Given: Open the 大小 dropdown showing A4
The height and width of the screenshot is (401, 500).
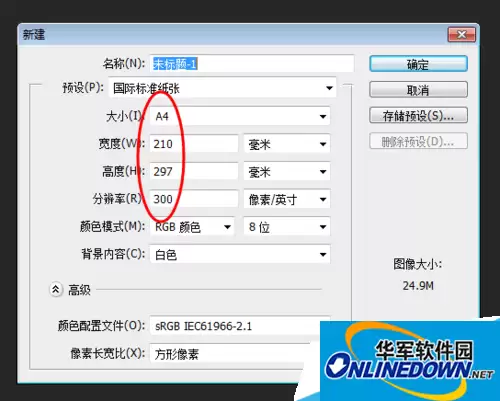Looking at the screenshot, I should point(240,116).
